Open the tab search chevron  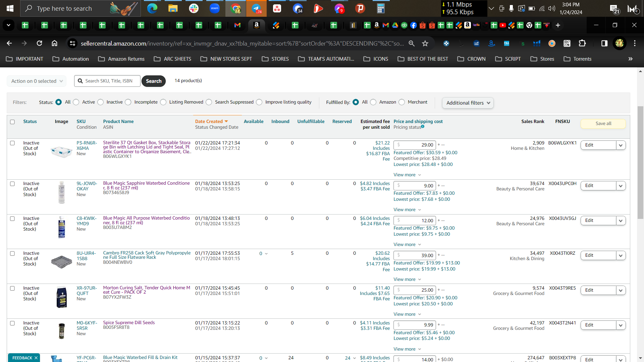pos(8,25)
